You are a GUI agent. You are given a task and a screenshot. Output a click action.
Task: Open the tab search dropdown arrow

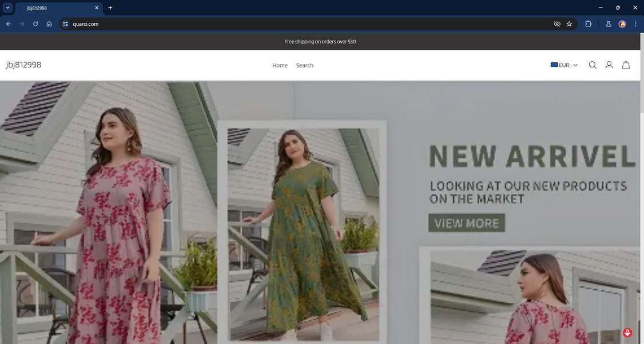(7, 8)
